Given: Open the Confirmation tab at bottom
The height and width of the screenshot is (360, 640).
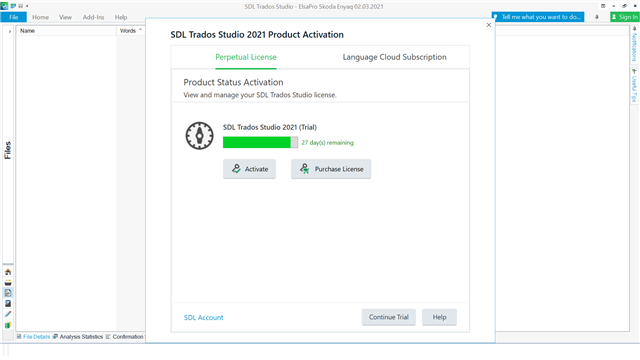Looking at the screenshot, I should (x=125, y=337).
